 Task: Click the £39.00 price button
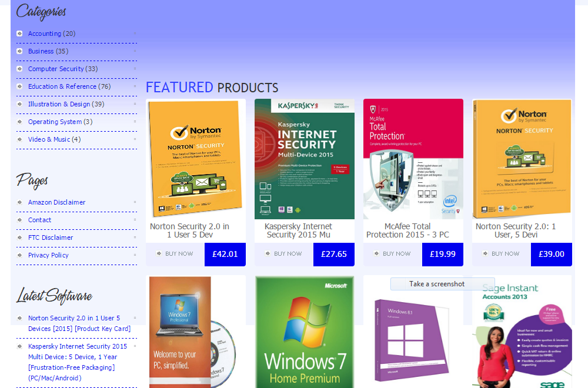coord(551,255)
